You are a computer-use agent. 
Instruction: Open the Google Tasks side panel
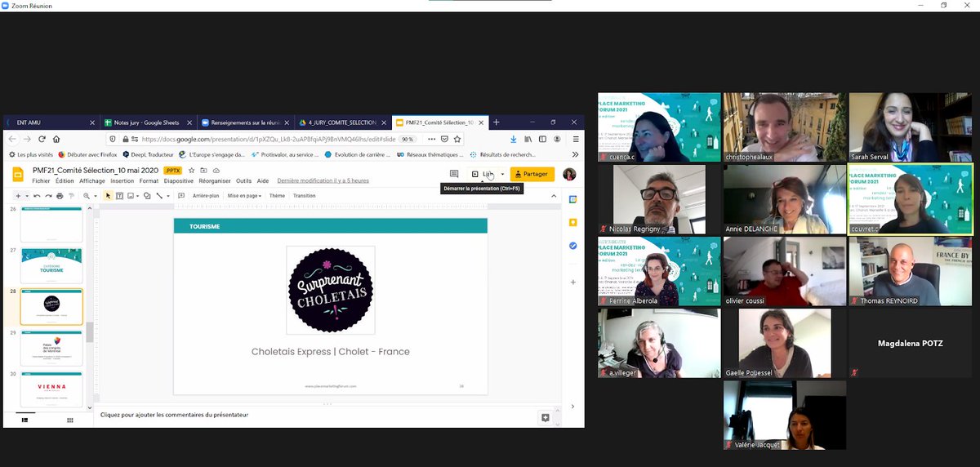[x=573, y=245]
